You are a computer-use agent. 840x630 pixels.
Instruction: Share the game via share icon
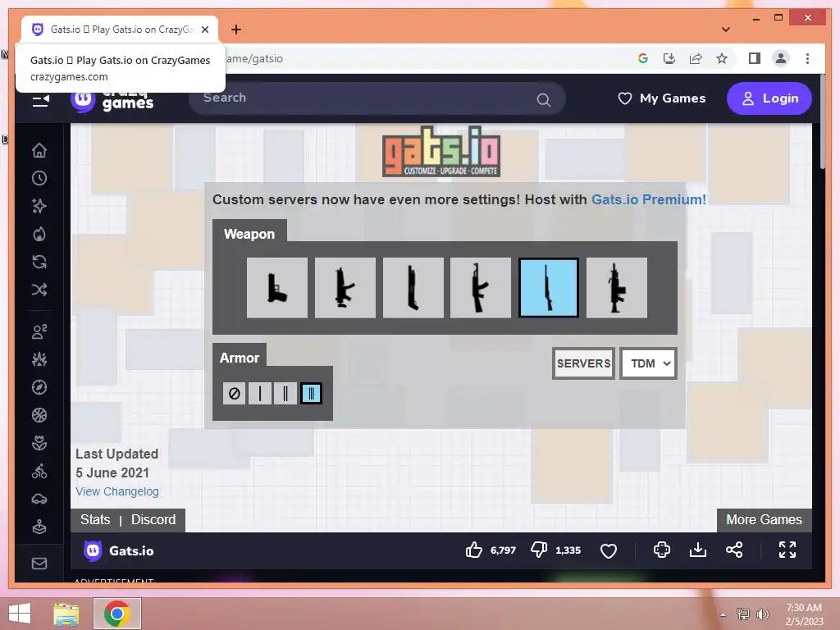(x=734, y=550)
